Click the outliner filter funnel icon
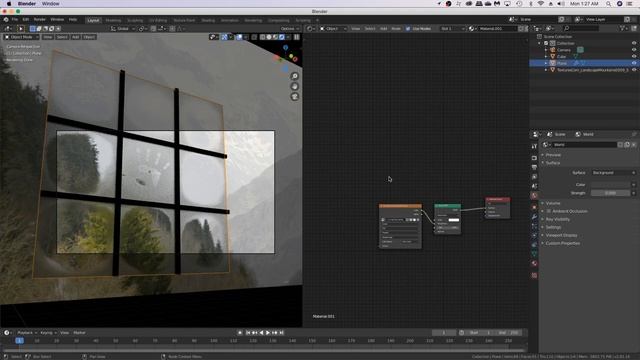640x360 pixels. pyautogui.click(x=622, y=28)
